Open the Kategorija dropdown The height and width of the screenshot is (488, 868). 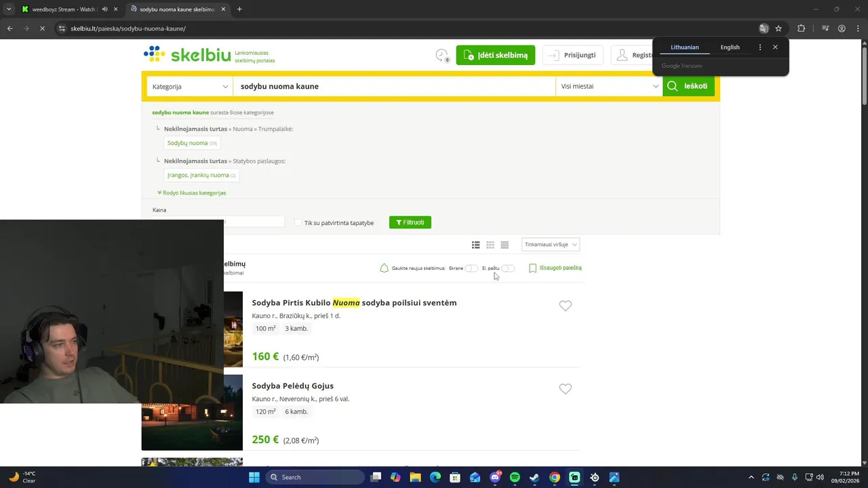coord(190,87)
